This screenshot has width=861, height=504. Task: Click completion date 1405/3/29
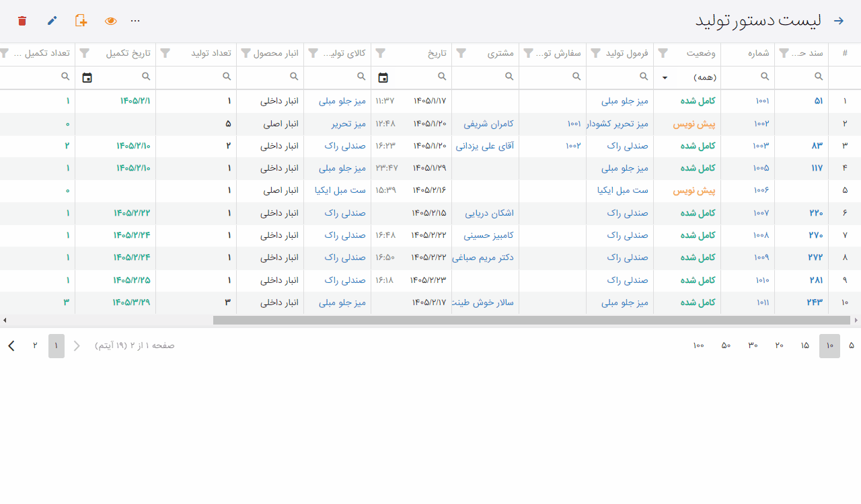tap(132, 302)
